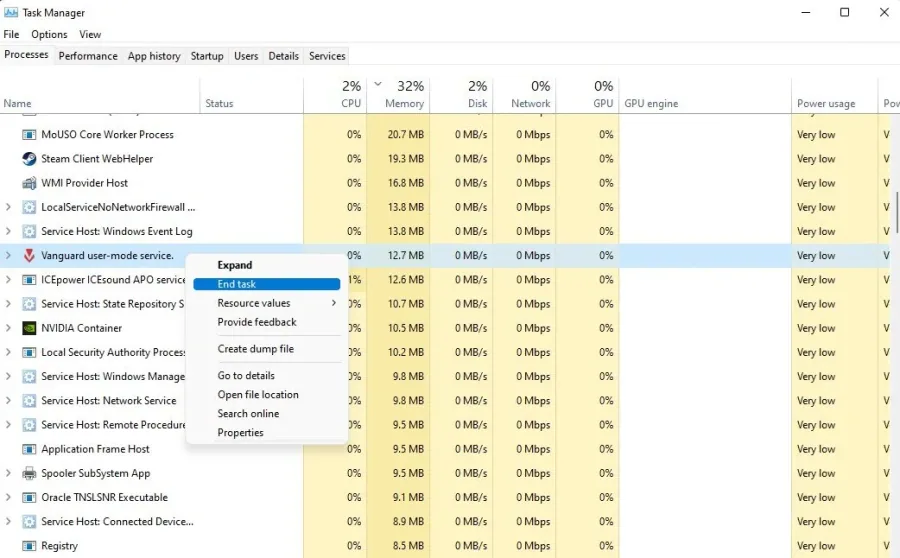
Task: Expand the LocalServiceNoNetworkFirewall process group
Action: [x=8, y=207]
